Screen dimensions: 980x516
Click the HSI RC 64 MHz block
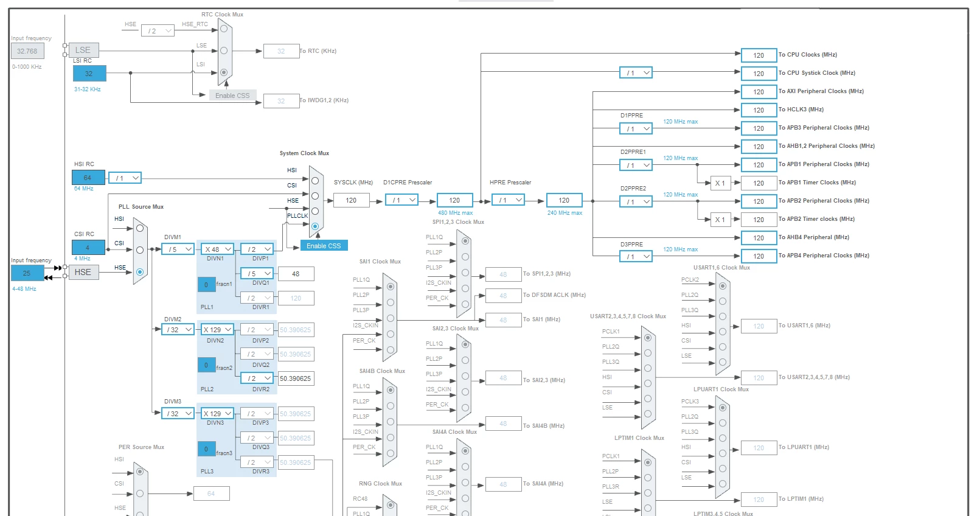pyautogui.click(x=88, y=178)
